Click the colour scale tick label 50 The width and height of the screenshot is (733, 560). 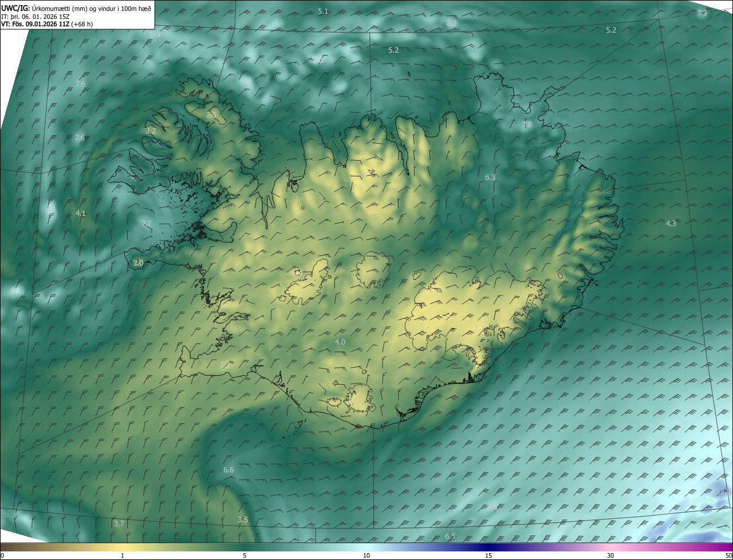point(728,555)
